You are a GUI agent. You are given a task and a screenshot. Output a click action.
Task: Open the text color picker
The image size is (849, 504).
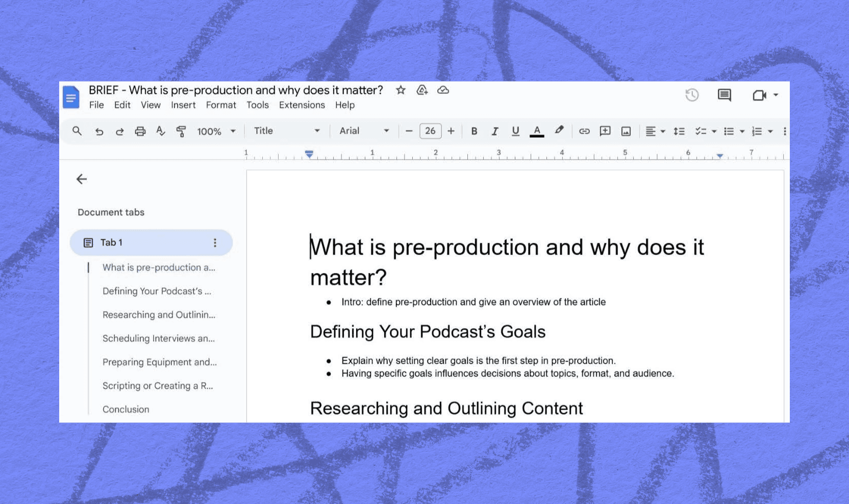(x=536, y=132)
